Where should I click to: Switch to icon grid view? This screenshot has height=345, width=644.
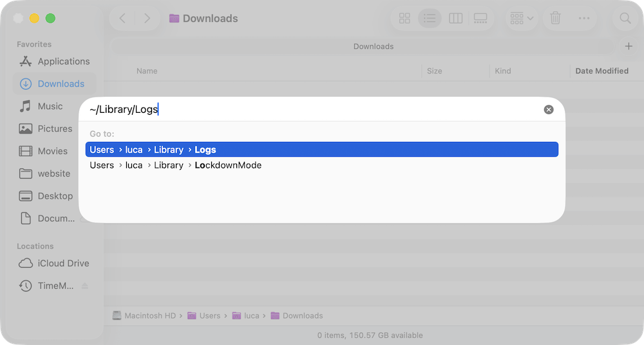404,18
